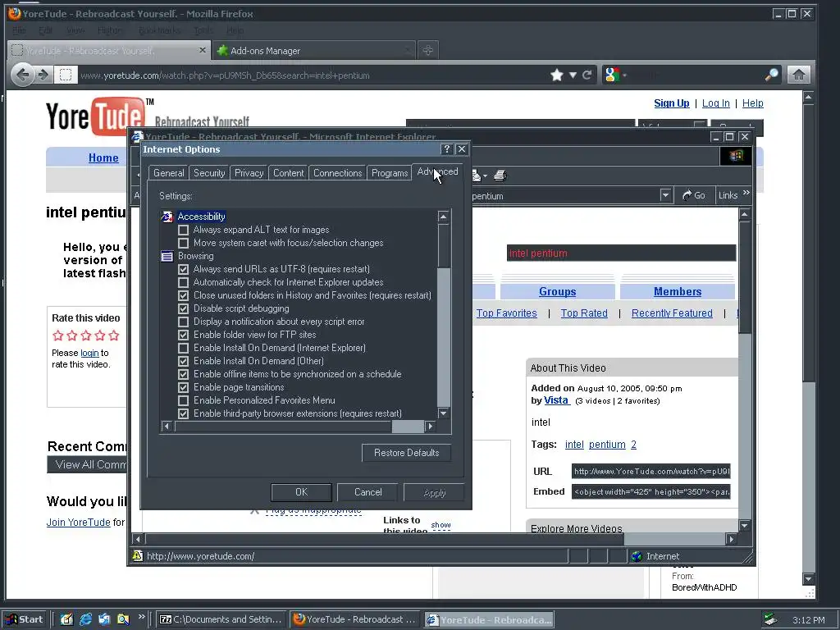Click the Go button in Internet Explorer
The height and width of the screenshot is (630, 840).
tap(694, 195)
